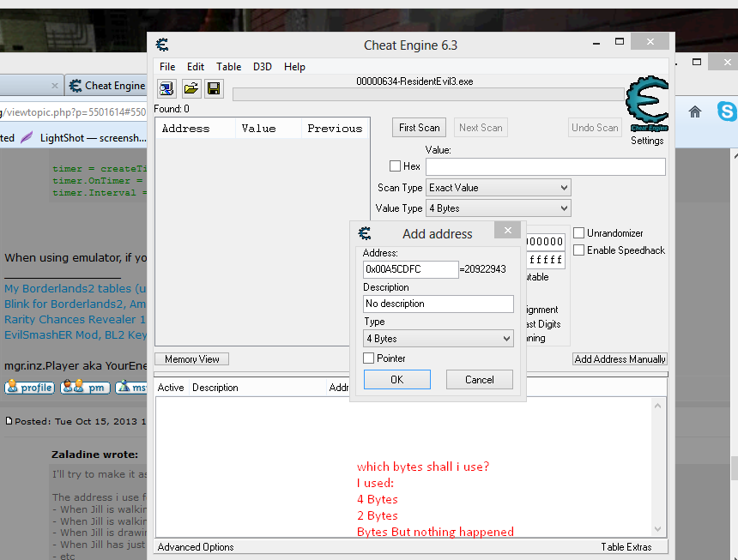Open the Table menu
The width and height of the screenshot is (738, 560).
coord(228,66)
